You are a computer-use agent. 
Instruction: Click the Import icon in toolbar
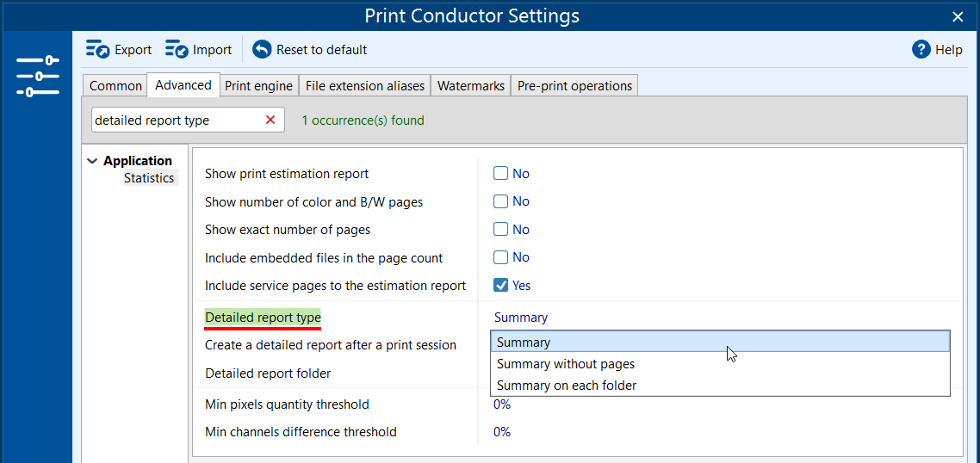click(x=177, y=50)
